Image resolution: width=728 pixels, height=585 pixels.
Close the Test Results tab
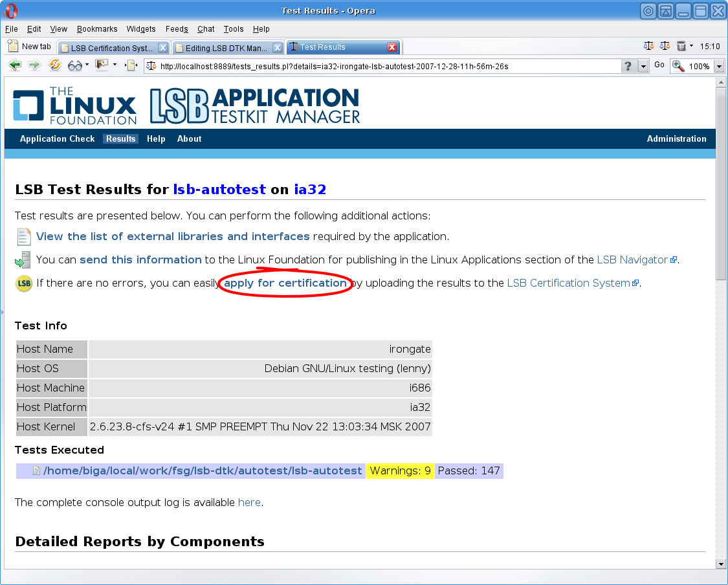click(392, 47)
